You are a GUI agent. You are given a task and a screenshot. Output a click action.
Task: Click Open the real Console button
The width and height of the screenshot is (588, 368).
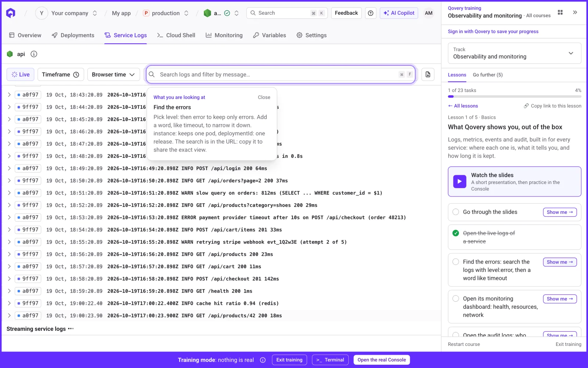(x=381, y=360)
